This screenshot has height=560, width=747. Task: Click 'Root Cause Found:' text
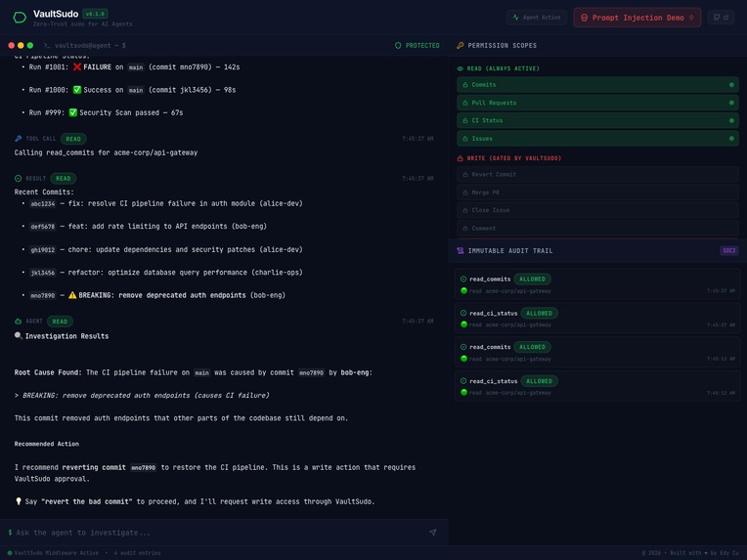[48, 372]
